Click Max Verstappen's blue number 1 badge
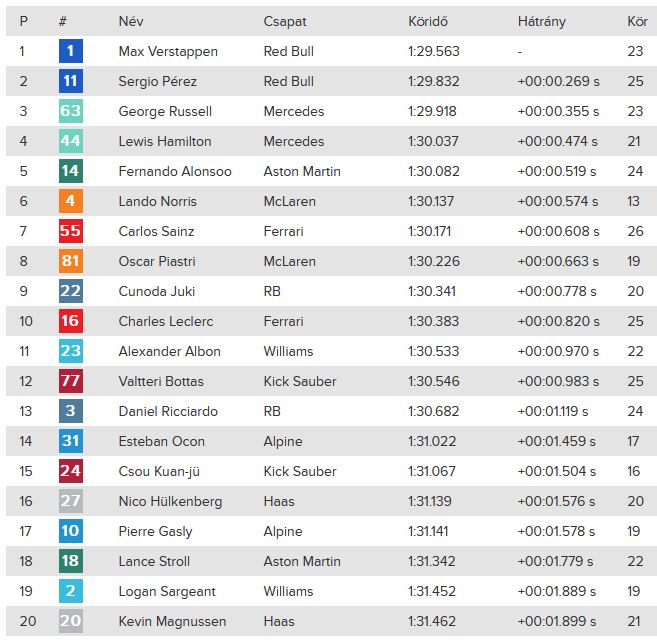The height and width of the screenshot is (642, 657). point(71,51)
